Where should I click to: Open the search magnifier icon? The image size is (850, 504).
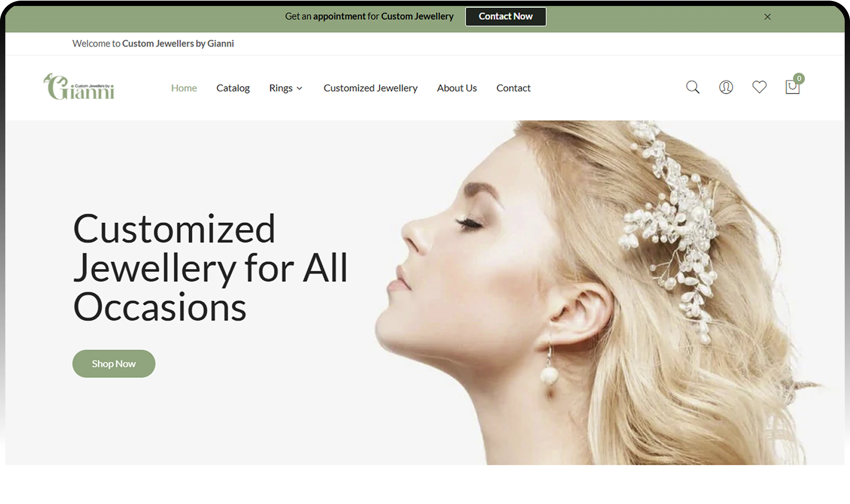(692, 87)
